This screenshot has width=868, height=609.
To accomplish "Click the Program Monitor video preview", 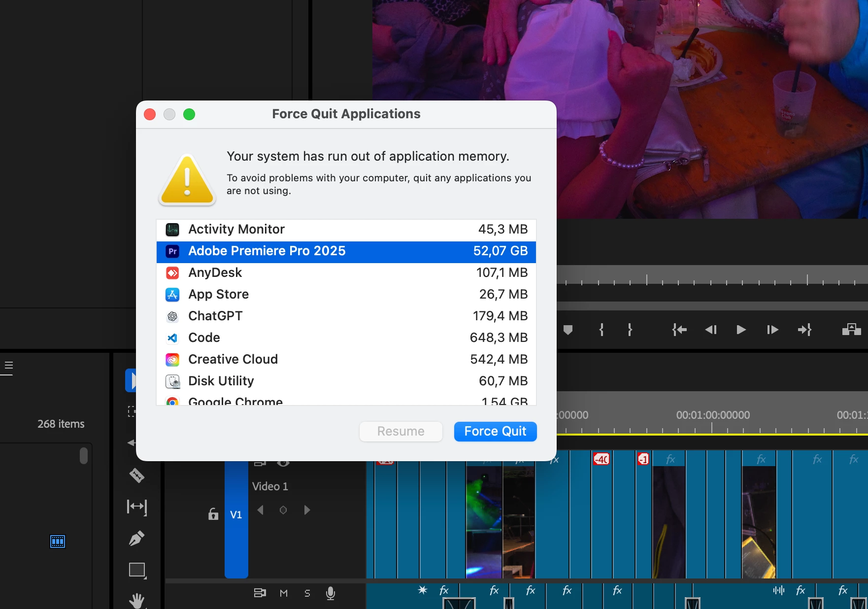I will [x=620, y=109].
